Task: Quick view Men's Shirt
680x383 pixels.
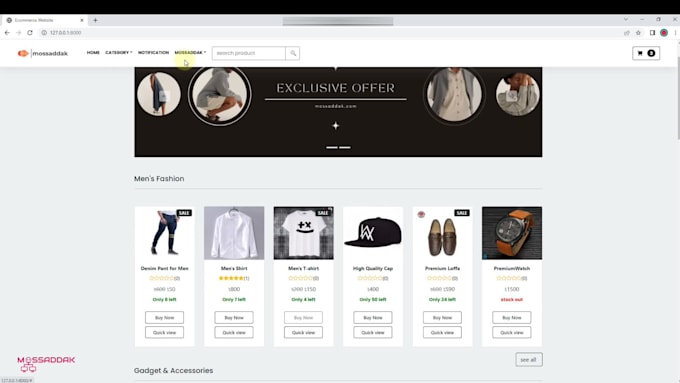Action: pos(234,332)
